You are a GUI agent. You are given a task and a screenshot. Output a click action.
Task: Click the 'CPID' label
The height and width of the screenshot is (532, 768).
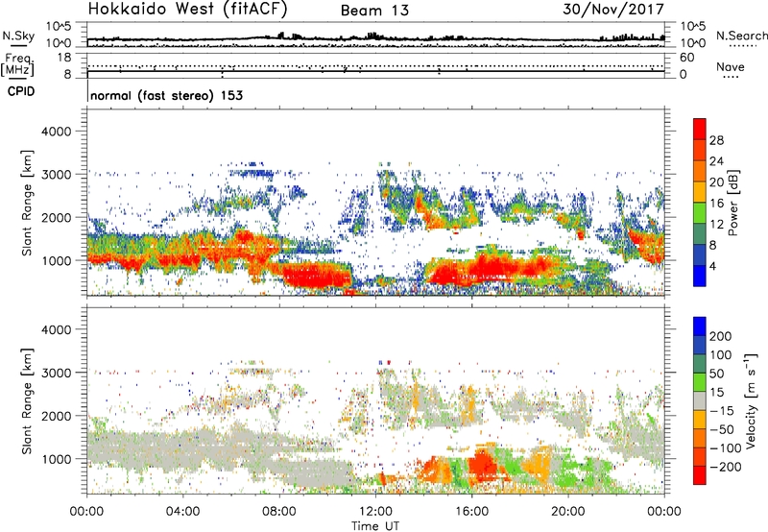pos(21,91)
